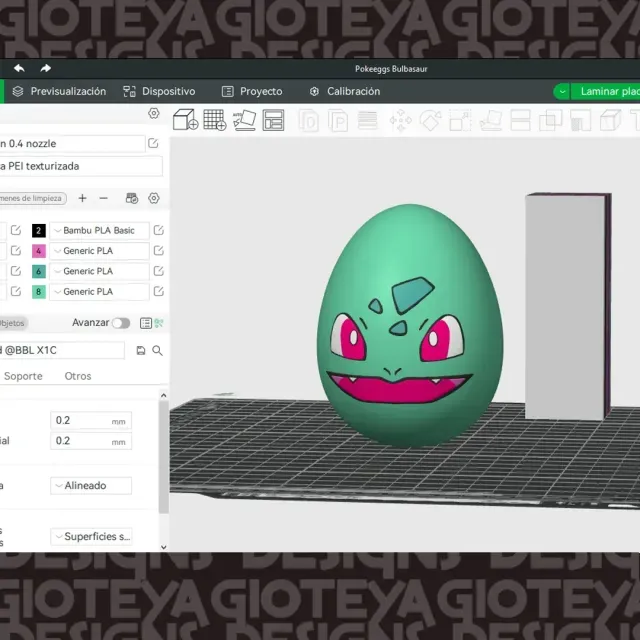
Task: Open the Superficies s... dropdown
Action: 91,537
